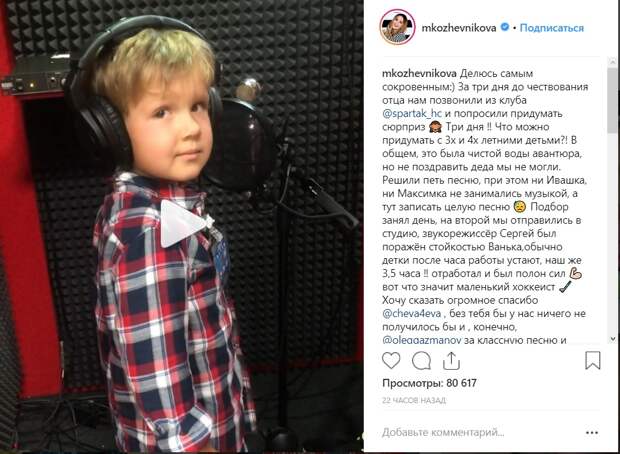Save the post with the bookmark icon

click(593, 360)
